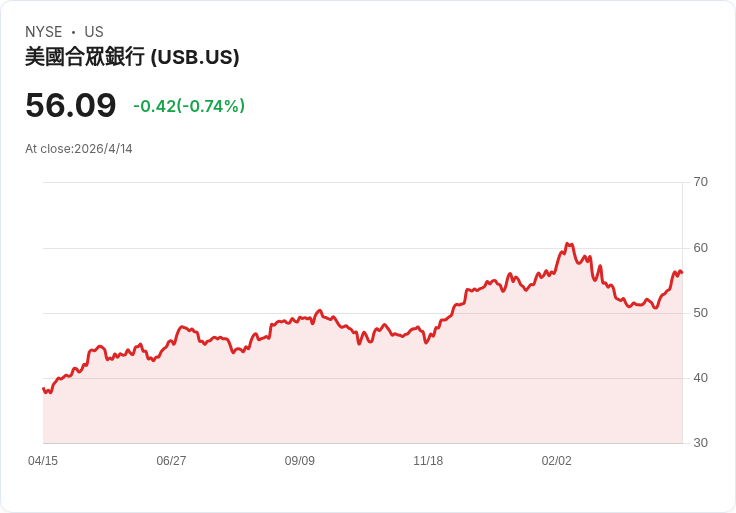
Task: Click the At close 2026/4/14 timestamp
Action: click(x=79, y=149)
